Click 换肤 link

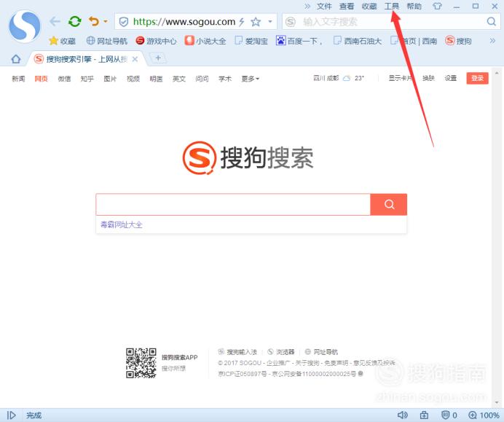[428, 78]
